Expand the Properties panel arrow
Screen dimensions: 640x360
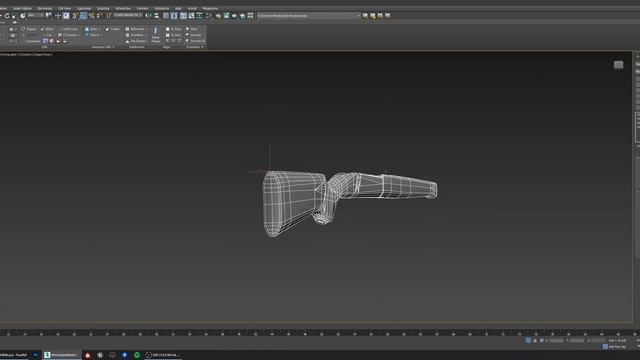pos(202,47)
